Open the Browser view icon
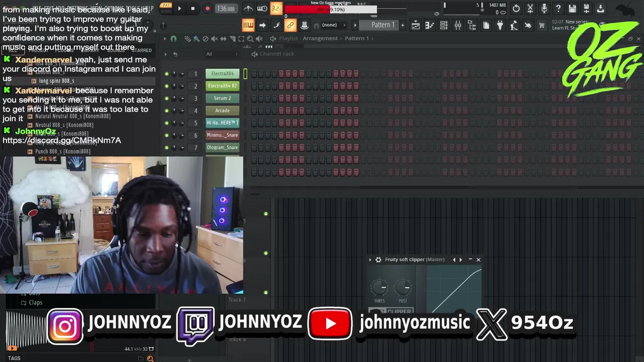This screenshot has width=644, height=362. pyautogui.click(x=472, y=26)
